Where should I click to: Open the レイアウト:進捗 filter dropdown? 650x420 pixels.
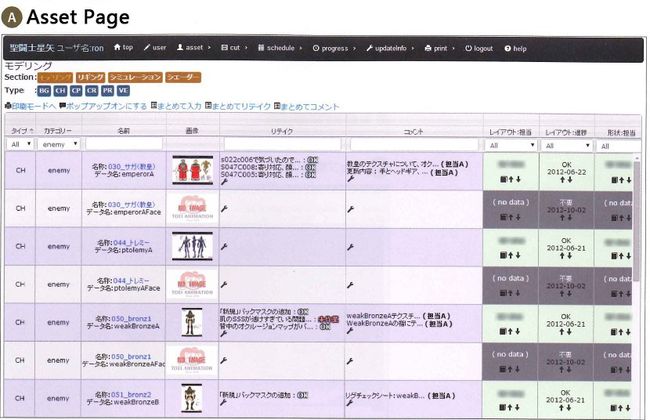[x=567, y=146]
